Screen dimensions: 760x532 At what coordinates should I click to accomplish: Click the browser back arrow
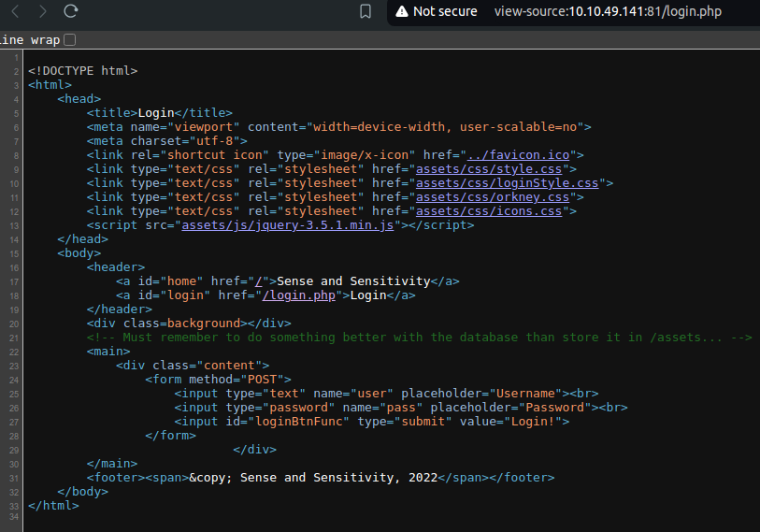pos(14,11)
